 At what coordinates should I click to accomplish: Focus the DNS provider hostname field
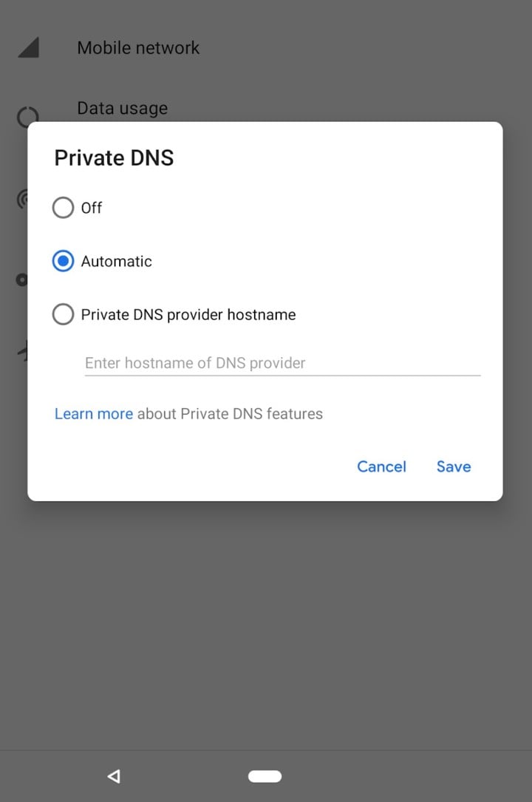[282, 363]
